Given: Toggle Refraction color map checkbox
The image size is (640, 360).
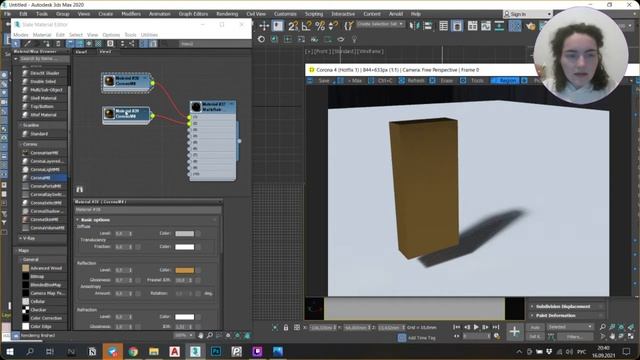Looking at the screenshot, I should point(198,317).
